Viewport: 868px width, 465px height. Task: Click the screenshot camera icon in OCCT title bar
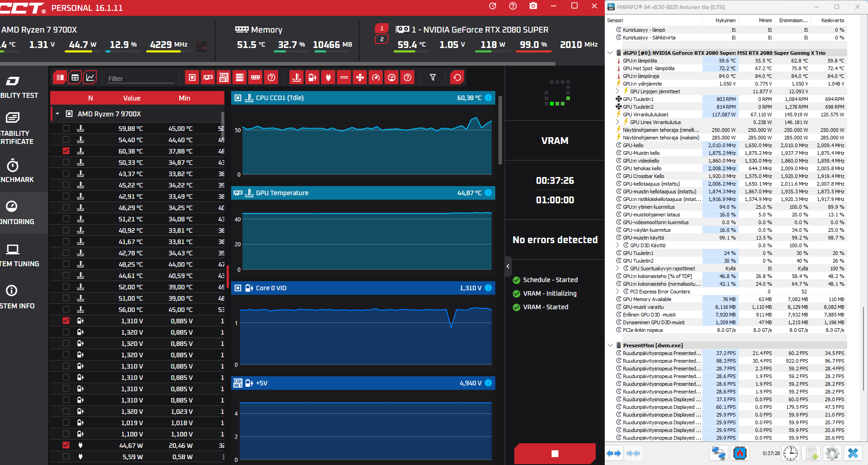[533, 6]
